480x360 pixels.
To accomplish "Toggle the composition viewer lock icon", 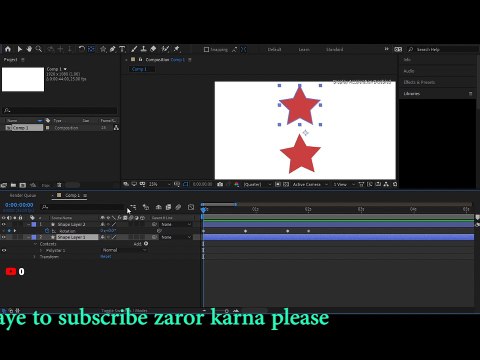I will [x=140, y=59].
